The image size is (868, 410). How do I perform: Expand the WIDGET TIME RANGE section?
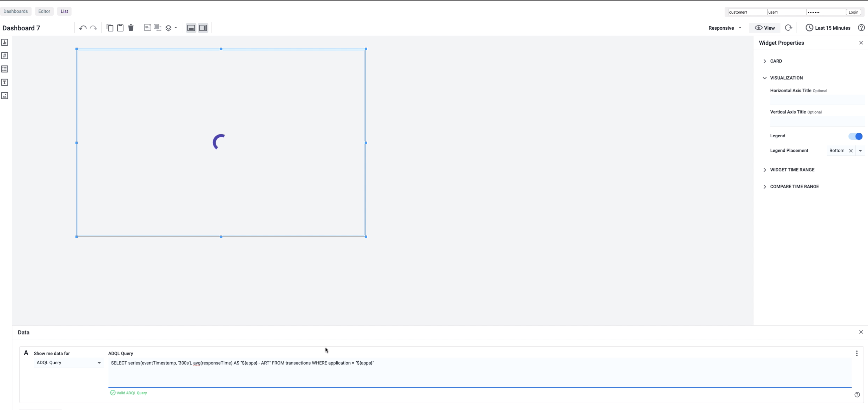789,170
